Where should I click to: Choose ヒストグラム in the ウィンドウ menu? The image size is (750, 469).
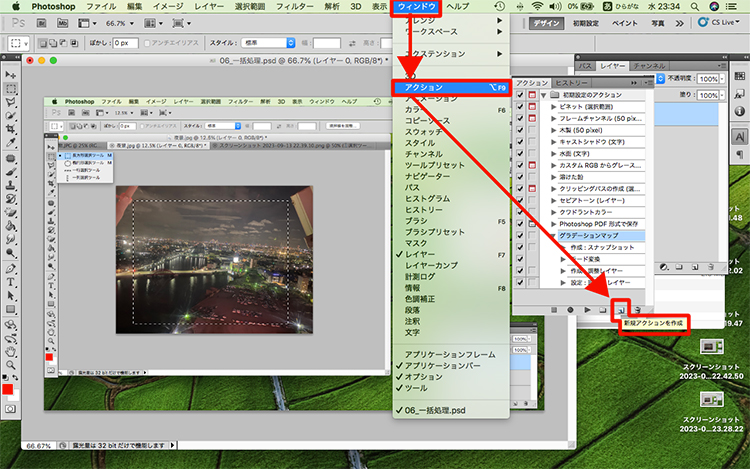[427, 198]
